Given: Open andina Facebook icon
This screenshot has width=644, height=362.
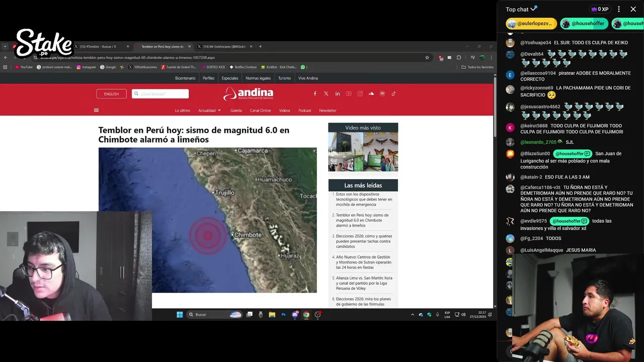Looking at the screenshot, I should click(x=315, y=94).
